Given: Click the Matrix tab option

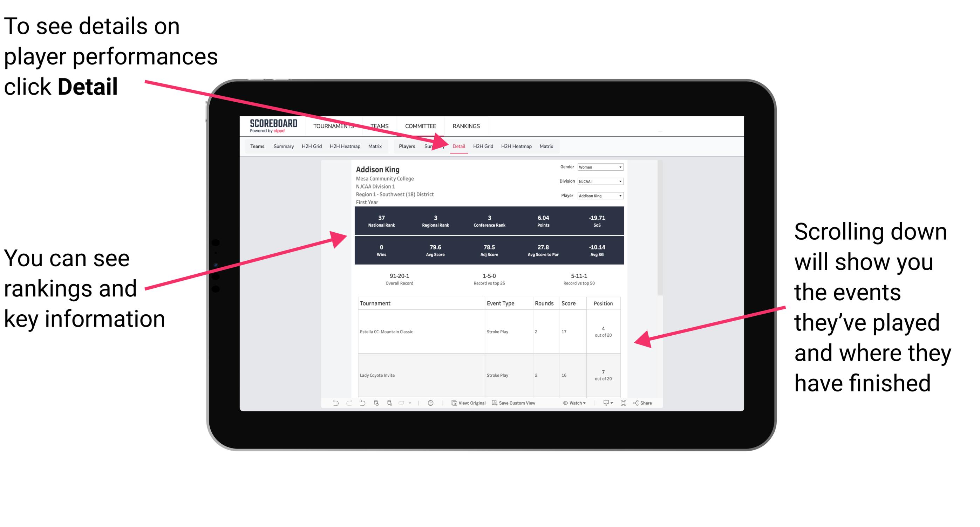Looking at the screenshot, I should click(x=546, y=146).
